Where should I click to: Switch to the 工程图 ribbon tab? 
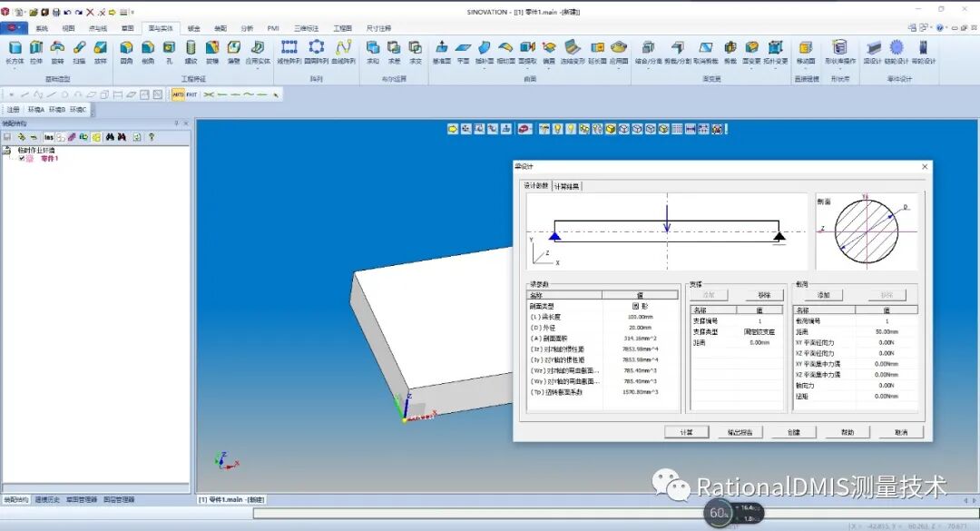(x=342, y=28)
